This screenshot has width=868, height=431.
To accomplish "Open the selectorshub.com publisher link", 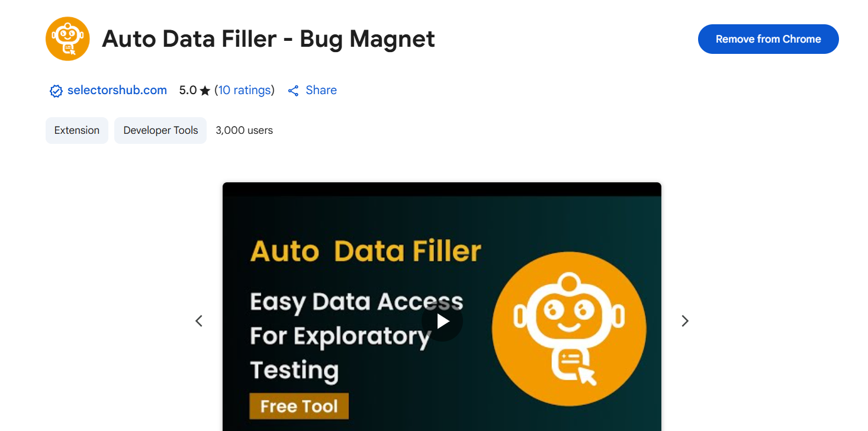I will pyautogui.click(x=117, y=91).
